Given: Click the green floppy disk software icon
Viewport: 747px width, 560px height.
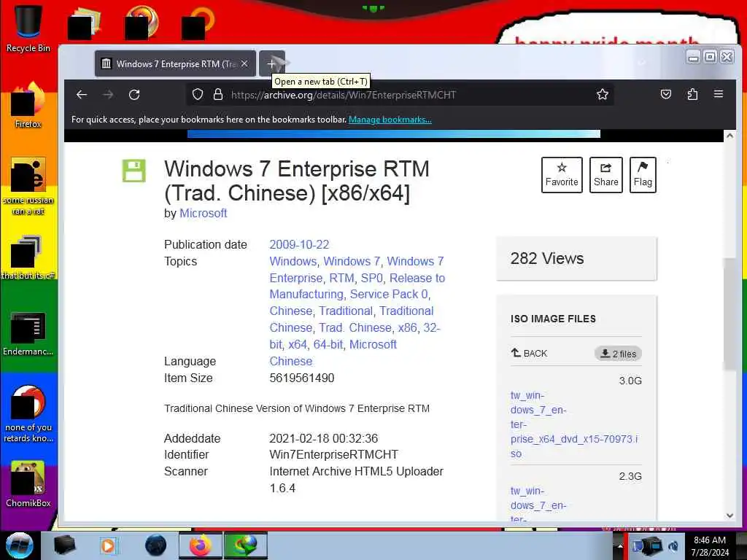Looking at the screenshot, I should coord(134,171).
